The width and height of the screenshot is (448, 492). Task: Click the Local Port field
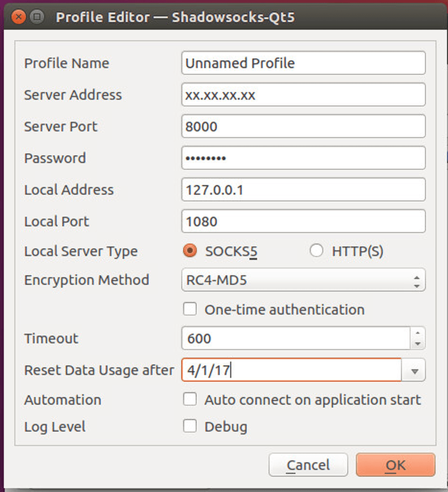(x=303, y=222)
